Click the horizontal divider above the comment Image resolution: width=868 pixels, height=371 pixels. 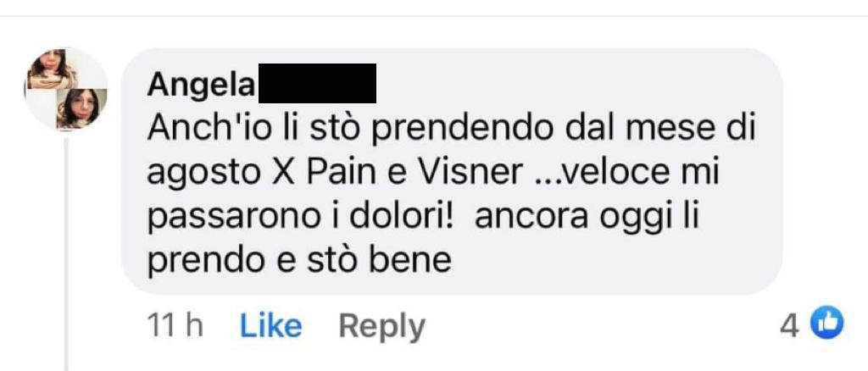(434, 17)
